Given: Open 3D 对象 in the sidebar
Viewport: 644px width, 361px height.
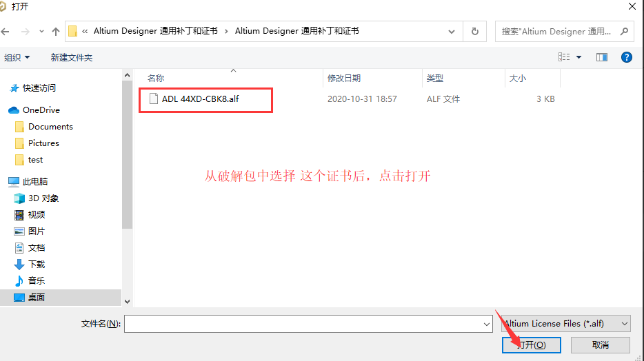Looking at the screenshot, I should [x=36, y=198].
